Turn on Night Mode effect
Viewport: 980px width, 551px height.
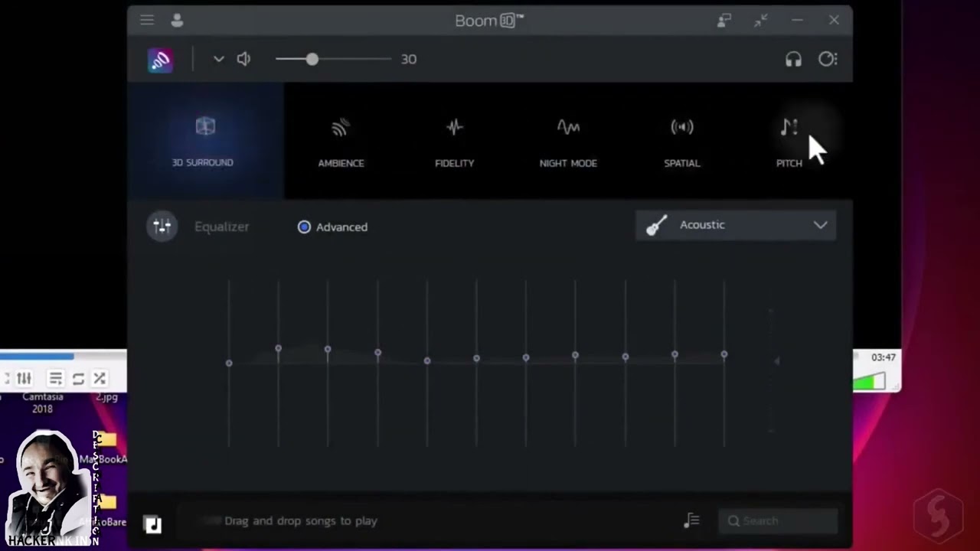coord(568,141)
